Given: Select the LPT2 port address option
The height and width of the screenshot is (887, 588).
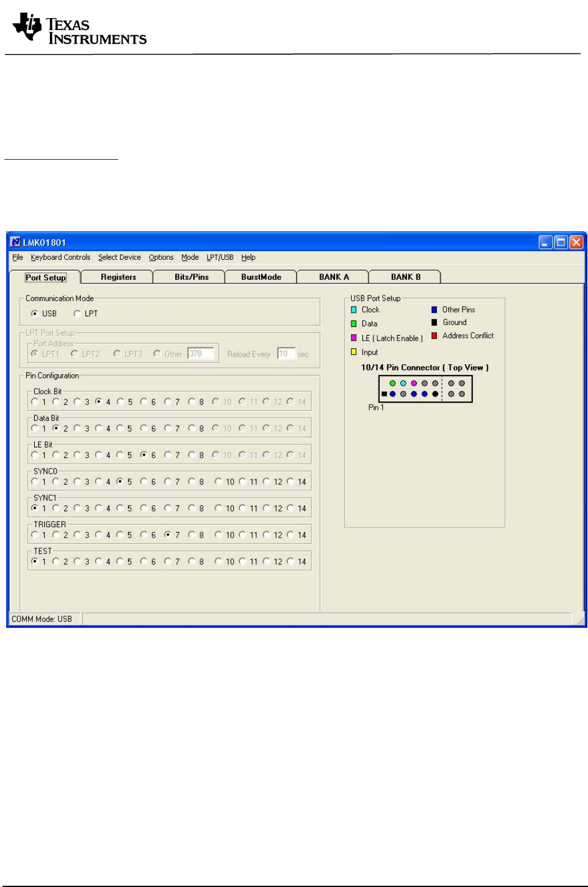Looking at the screenshot, I should [75, 354].
